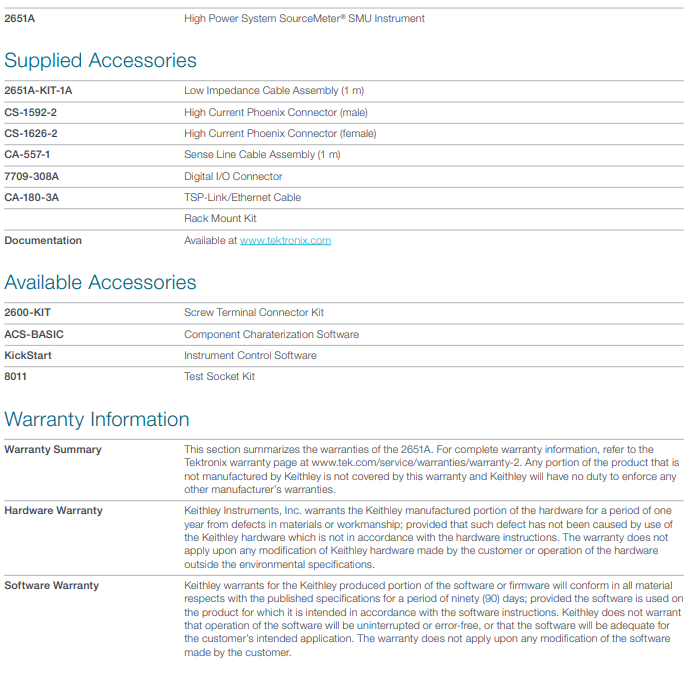Select the Documentation row label
Screen dimensions: 690x674
(x=43, y=241)
